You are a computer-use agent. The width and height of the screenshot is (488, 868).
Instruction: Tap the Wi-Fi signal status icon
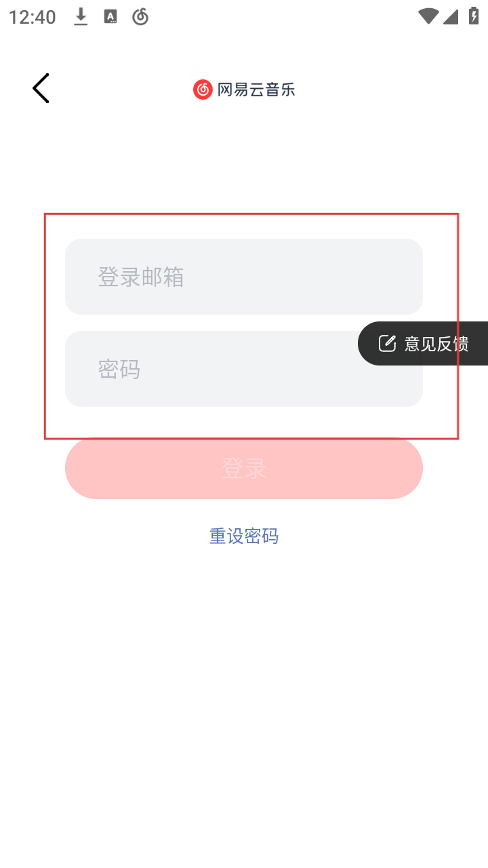point(428,17)
